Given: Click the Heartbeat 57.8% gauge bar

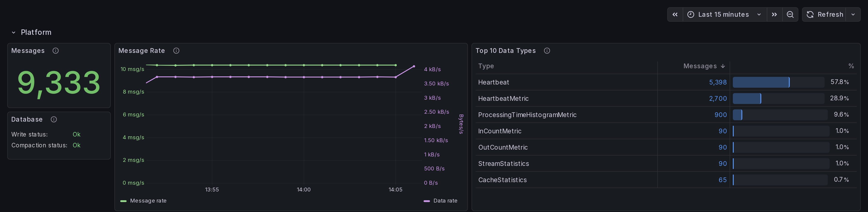Looking at the screenshot, I should tap(778, 82).
